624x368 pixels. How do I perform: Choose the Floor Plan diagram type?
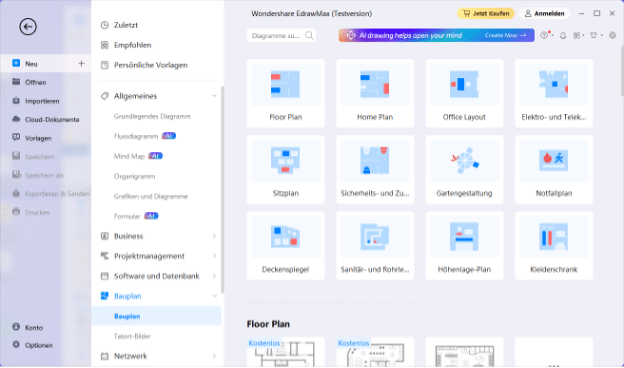[x=285, y=93]
